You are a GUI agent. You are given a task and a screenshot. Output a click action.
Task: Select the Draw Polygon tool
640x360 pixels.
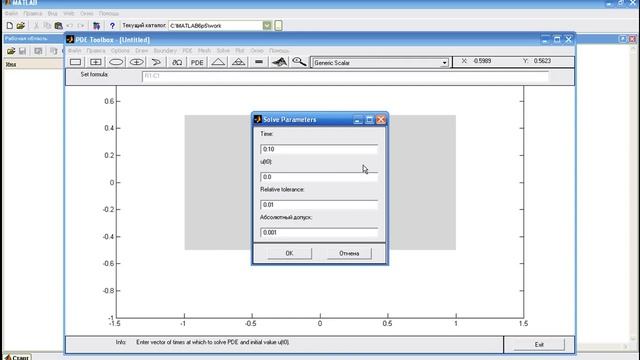[157, 62]
